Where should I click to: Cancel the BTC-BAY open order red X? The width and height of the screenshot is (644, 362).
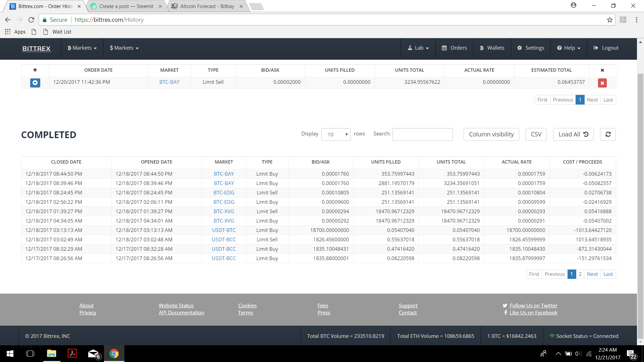tap(602, 83)
